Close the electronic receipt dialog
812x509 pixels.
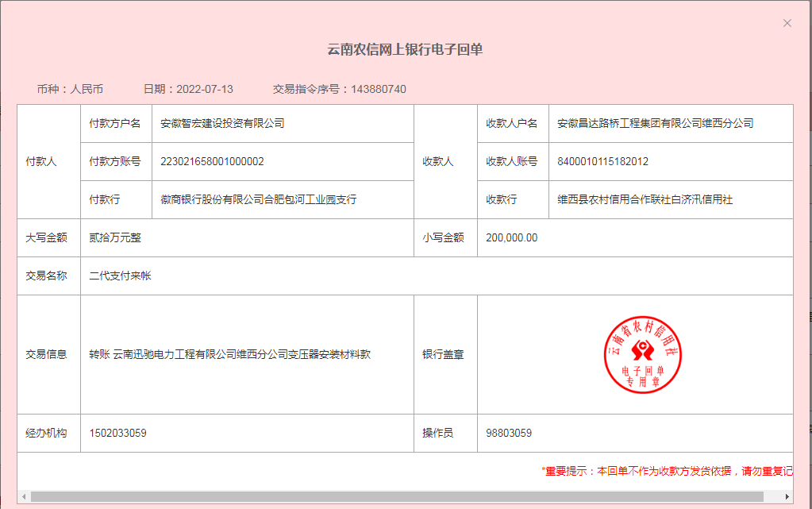787,23
